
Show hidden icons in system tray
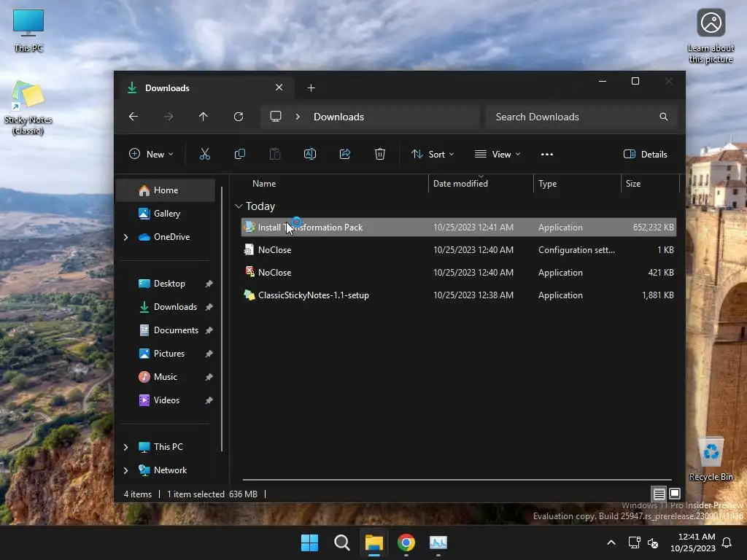tap(611, 542)
